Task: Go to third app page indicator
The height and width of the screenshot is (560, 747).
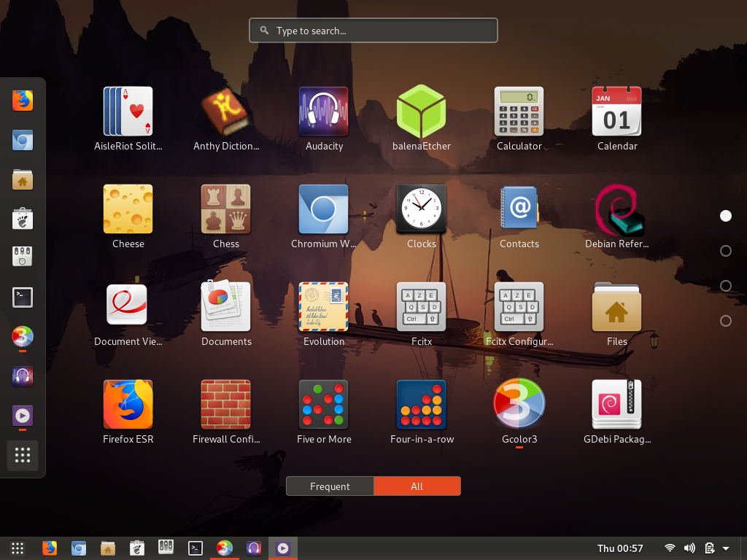Action: pos(726,286)
